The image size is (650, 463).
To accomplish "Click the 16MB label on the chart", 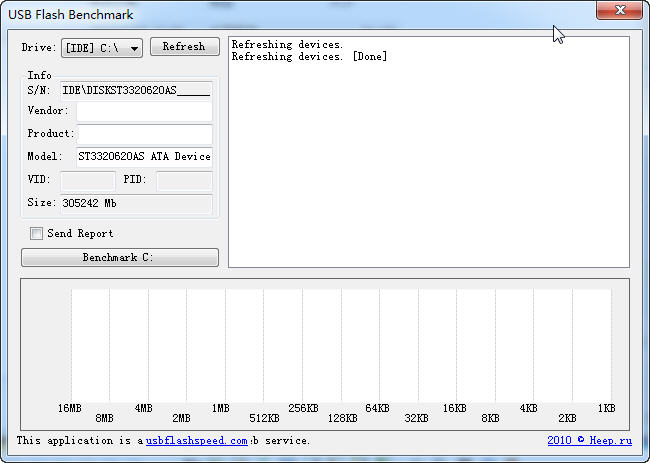I will [x=69, y=408].
